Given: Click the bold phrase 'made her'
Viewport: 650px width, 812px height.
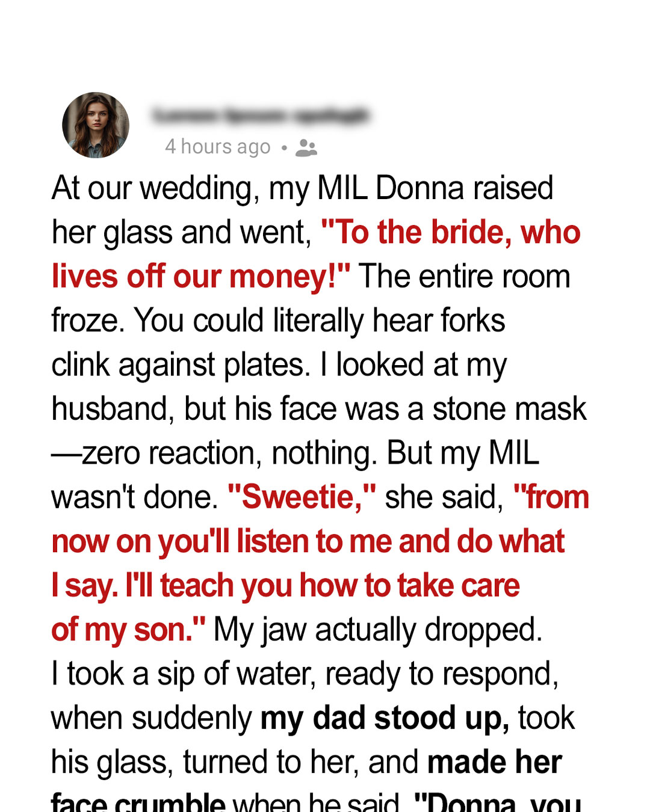Looking at the screenshot, I should pos(495,762).
